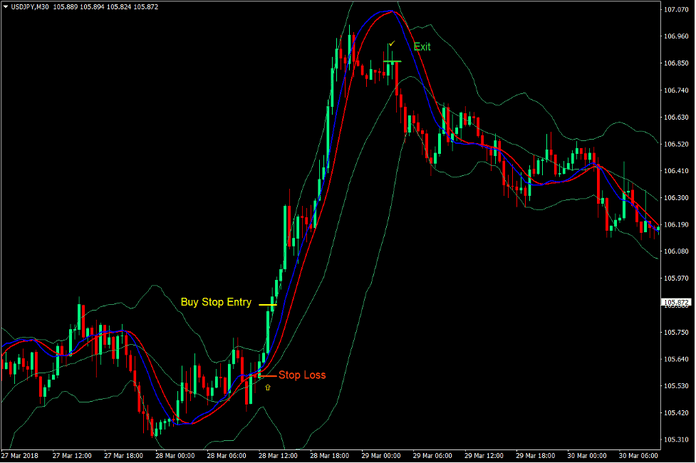Select the green Exit horizontal line marker
The height and width of the screenshot is (463, 696).
tap(392, 61)
